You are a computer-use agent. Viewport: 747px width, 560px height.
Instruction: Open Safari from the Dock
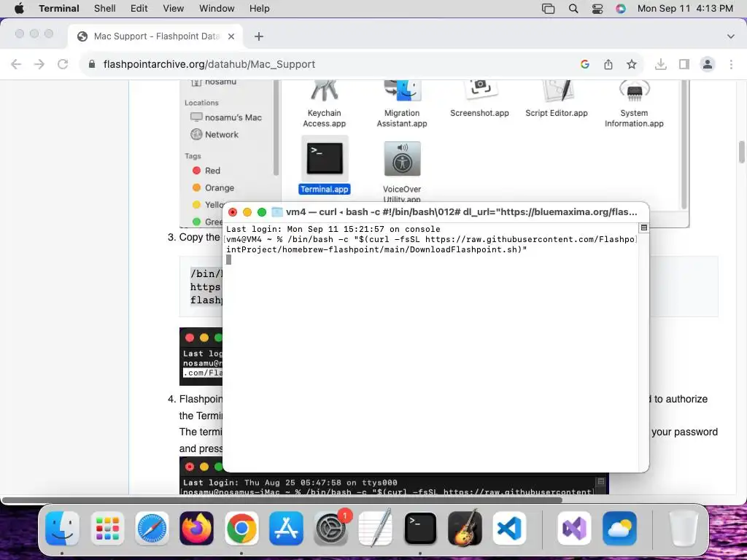[152, 528]
